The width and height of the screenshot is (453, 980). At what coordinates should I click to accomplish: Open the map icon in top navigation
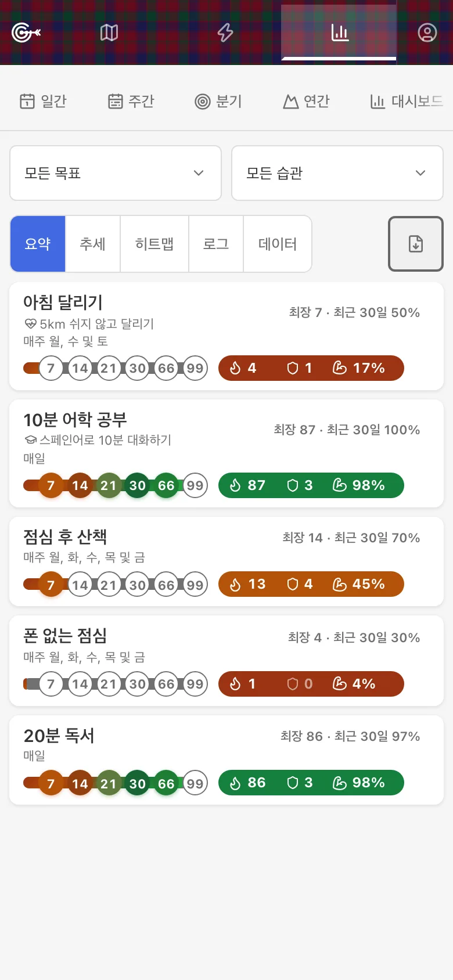pos(109,33)
